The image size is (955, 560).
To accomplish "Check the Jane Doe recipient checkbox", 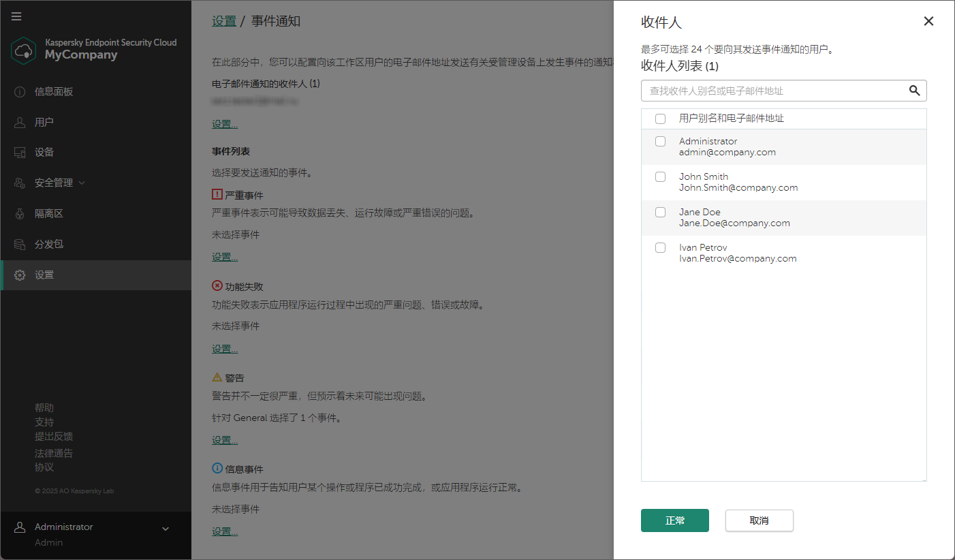I will coord(660,212).
